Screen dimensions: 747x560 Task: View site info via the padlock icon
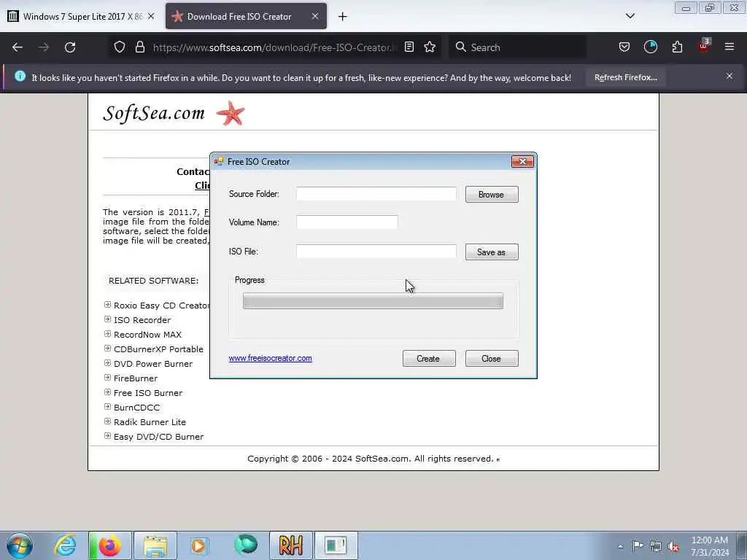[139, 47]
